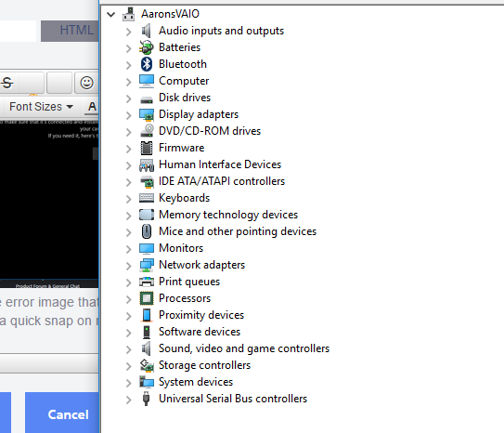Screen dimensions: 504x433
Task: Open the emoticon smiley picker
Action: pyautogui.click(x=86, y=83)
